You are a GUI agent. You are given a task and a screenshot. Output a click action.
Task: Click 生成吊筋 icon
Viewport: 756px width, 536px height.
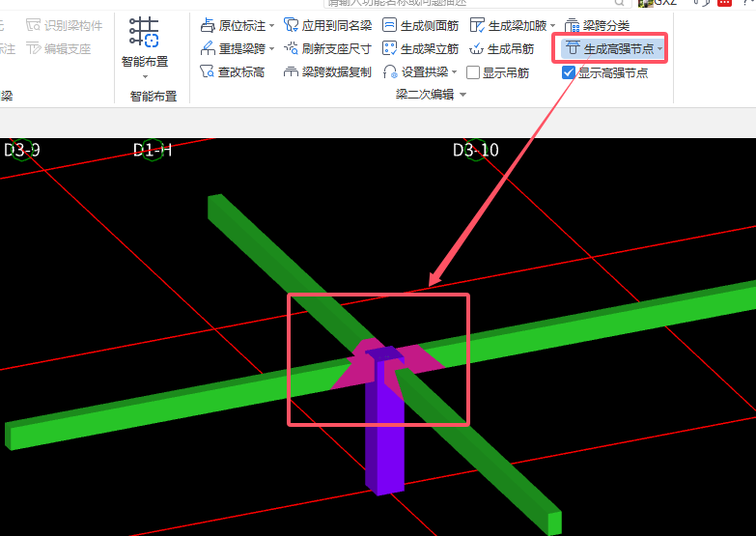pos(476,48)
